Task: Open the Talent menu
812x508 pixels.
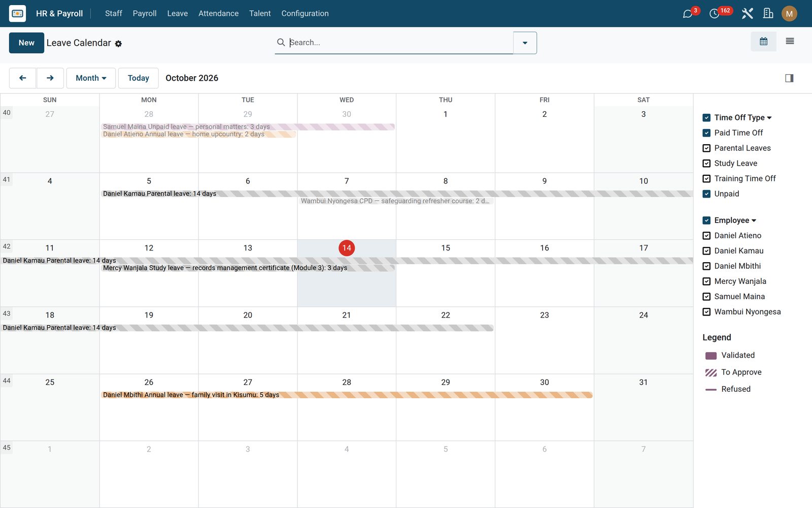Action: tap(260, 13)
